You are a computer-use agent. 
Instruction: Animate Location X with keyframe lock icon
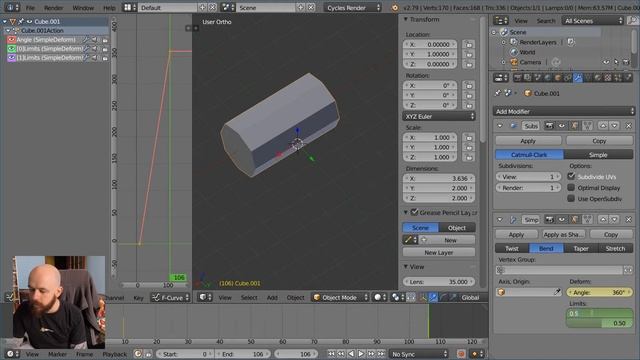(x=469, y=44)
